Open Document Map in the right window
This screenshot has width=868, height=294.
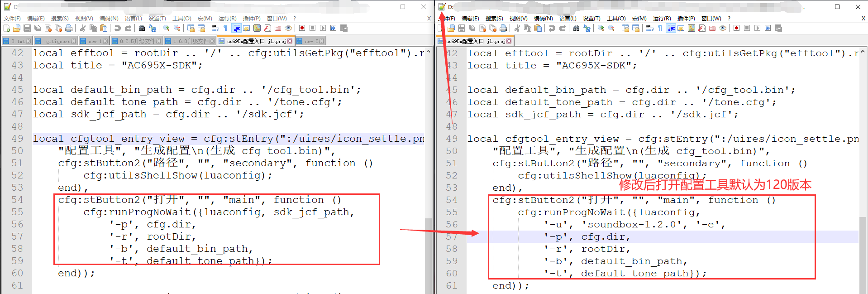(x=692, y=28)
